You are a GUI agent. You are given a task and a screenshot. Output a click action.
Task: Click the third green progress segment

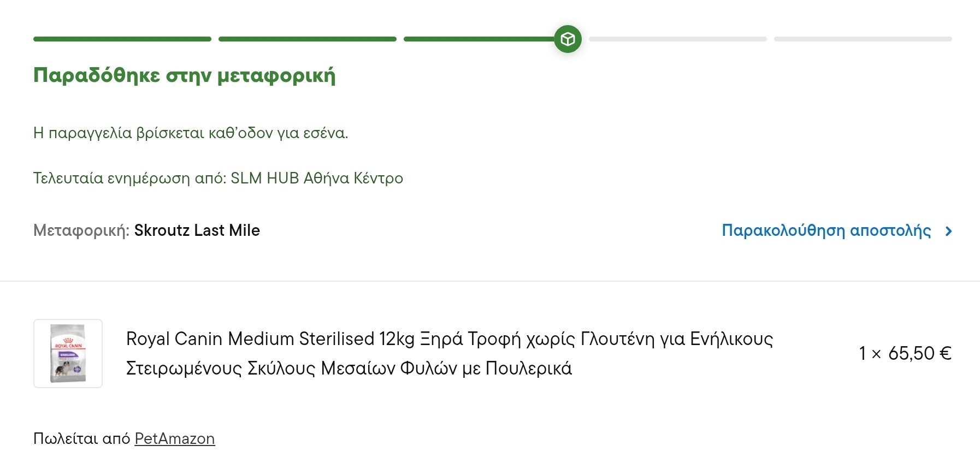tap(478, 39)
